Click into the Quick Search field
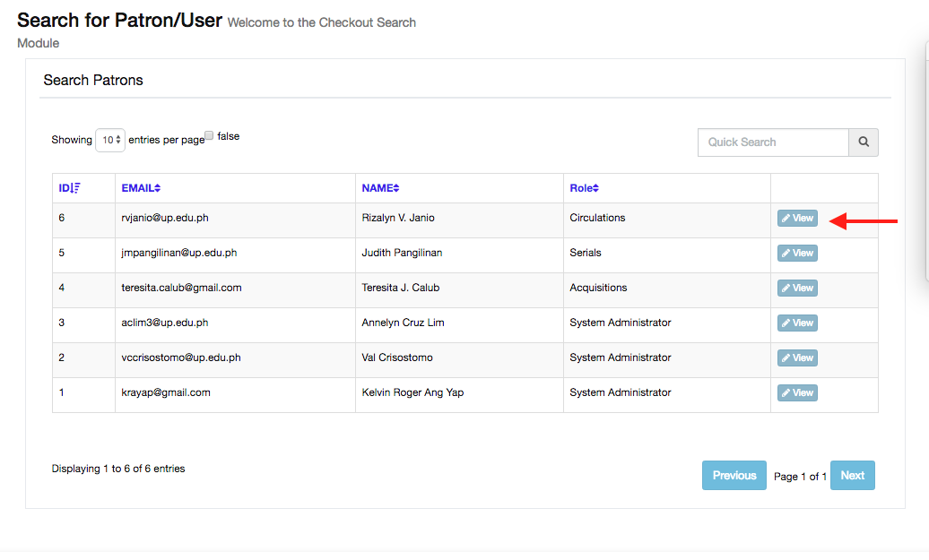Screen dimensions: 929x560 [772, 142]
